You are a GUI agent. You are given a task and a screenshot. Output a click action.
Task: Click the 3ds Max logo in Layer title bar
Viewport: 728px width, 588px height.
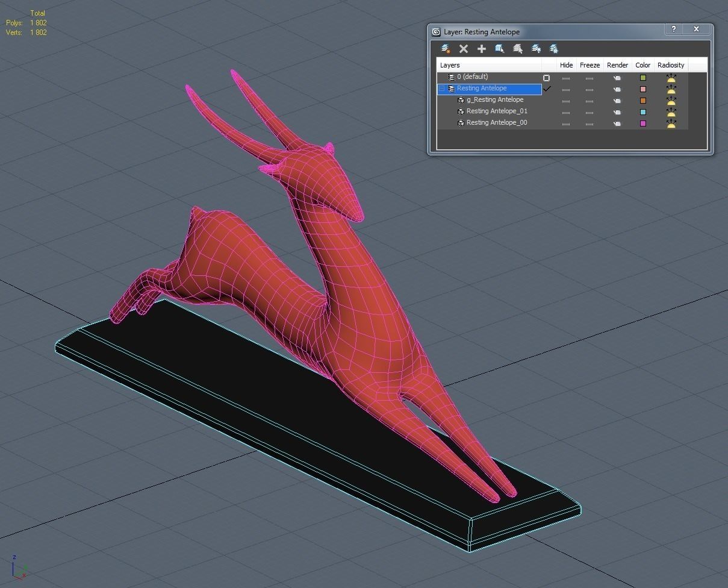pyautogui.click(x=436, y=32)
